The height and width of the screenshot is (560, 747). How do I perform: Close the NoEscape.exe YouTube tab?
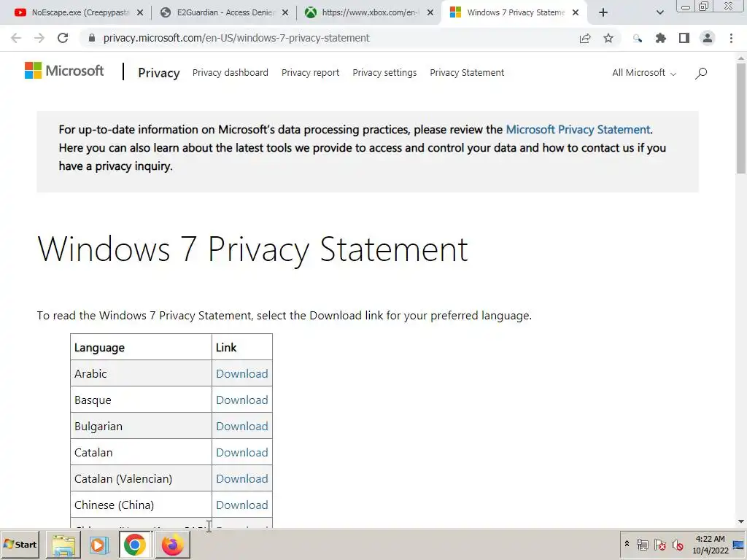pos(140,13)
